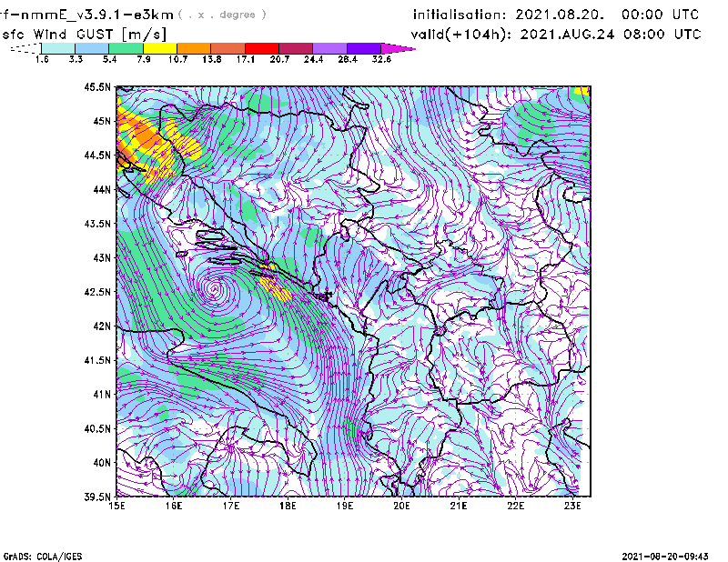Click the legend value '7.9'

click(144, 59)
